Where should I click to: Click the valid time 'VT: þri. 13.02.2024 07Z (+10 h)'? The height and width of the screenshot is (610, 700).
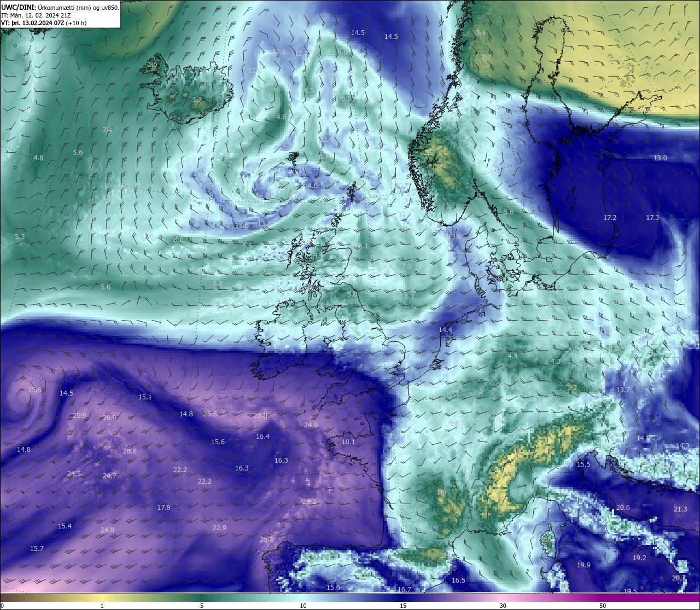point(44,23)
